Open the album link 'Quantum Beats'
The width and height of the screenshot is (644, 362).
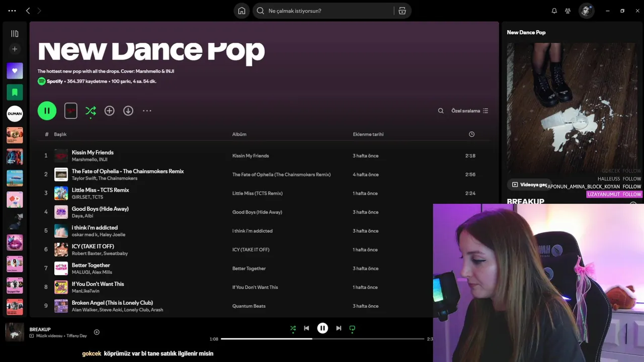coord(249,306)
